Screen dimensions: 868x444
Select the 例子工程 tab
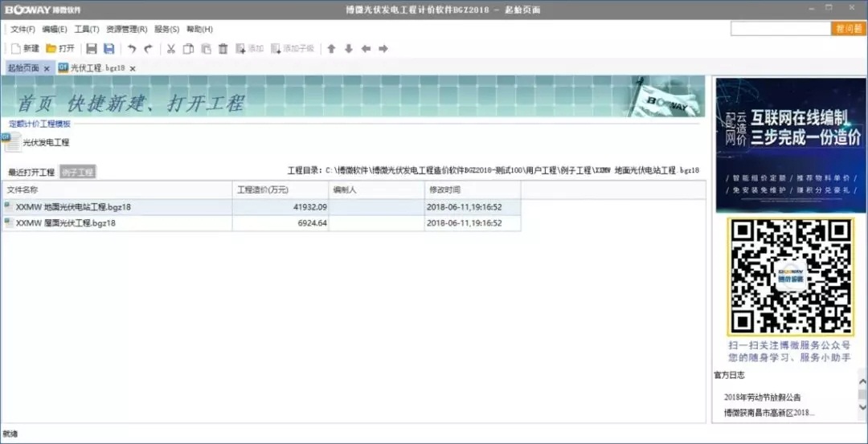(77, 172)
